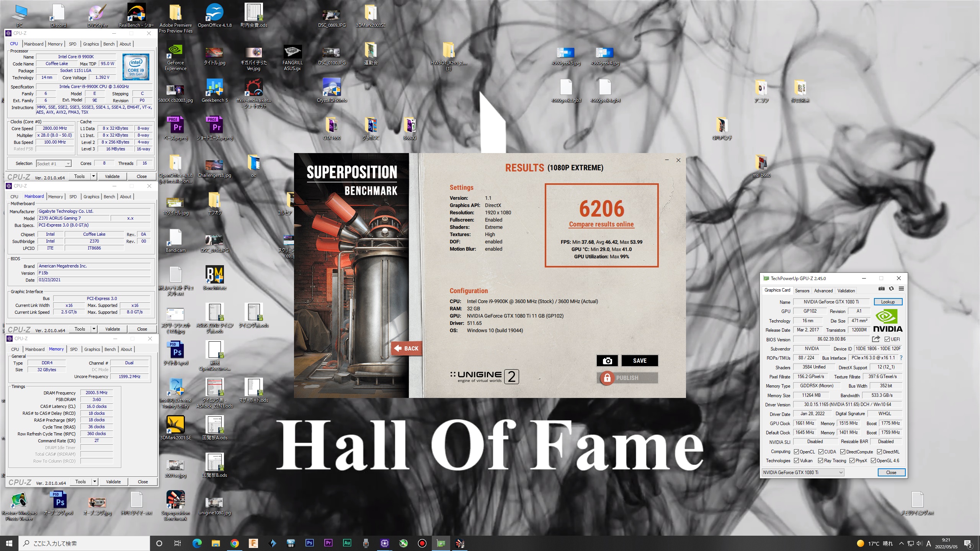Screen dimensions: 980x551
Task: Click the GPU-Z Close button
Action: [x=891, y=473]
